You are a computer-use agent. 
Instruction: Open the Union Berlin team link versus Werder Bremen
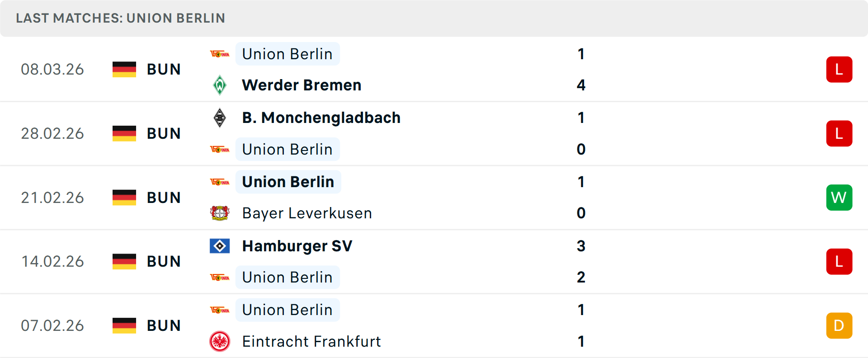288,54
